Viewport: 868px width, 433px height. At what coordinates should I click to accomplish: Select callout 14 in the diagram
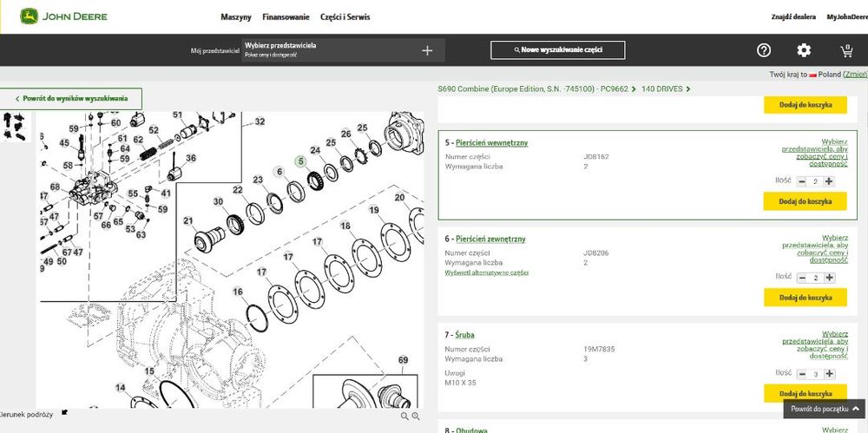(120, 388)
